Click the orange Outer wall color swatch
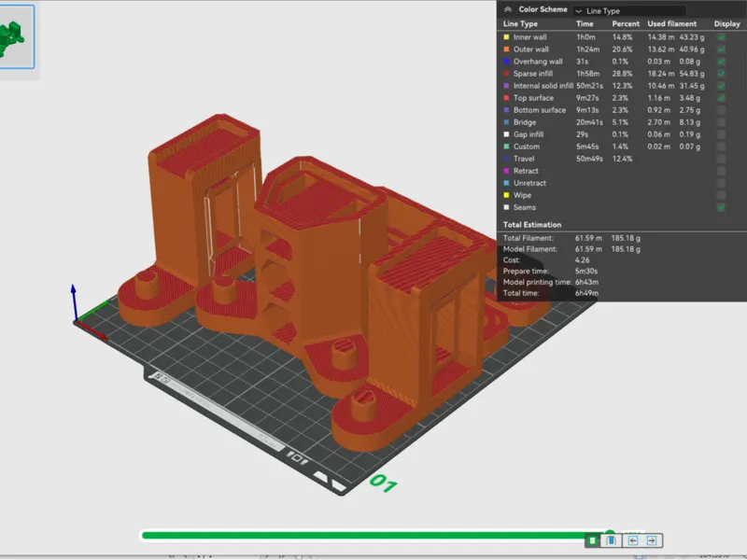747x560 pixels. pos(506,49)
